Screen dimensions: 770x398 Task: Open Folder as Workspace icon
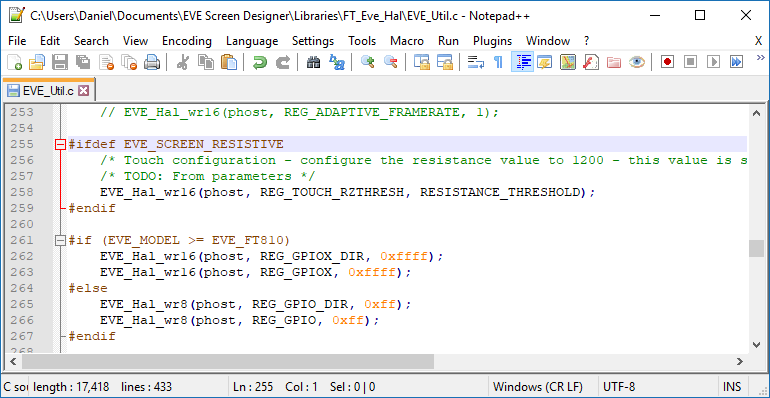[x=613, y=62]
